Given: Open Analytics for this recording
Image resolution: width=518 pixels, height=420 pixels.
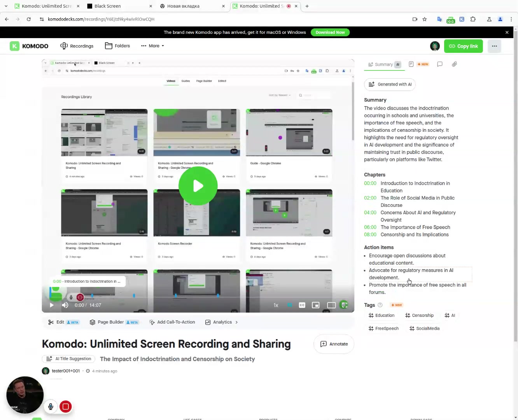Looking at the screenshot, I should [x=218, y=322].
